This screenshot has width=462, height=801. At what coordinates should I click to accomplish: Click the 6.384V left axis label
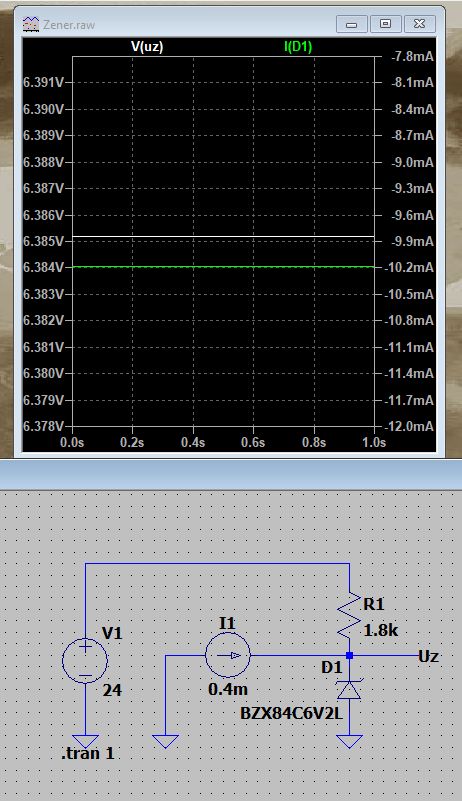pyautogui.click(x=43, y=267)
